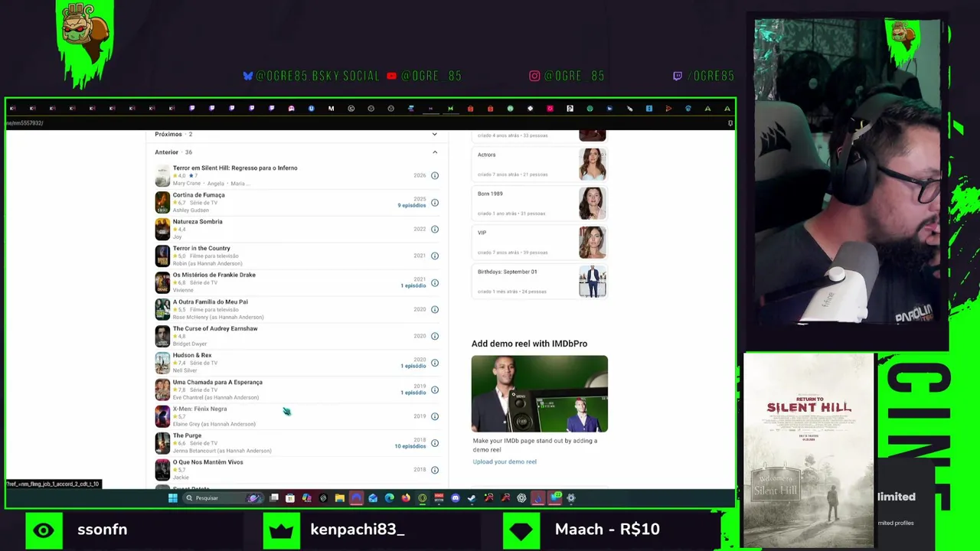Switch to the white M browser tab
Viewport: 980px width, 551px height.
pyautogui.click(x=331, y=109)
